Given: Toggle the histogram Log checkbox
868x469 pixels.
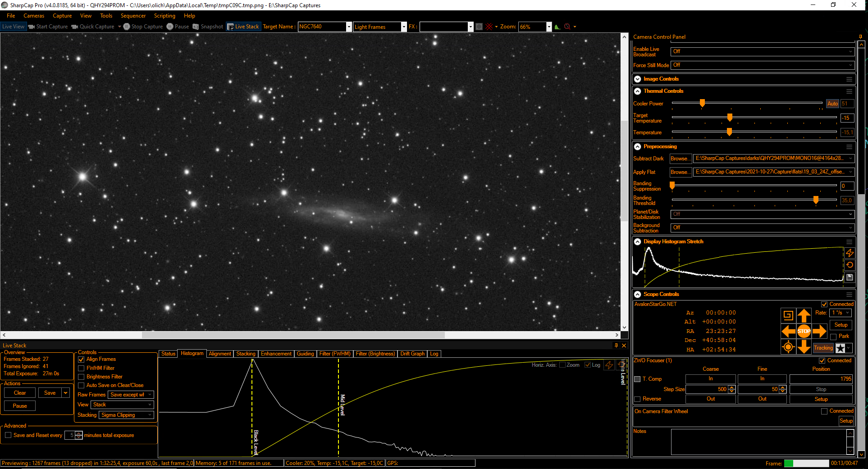Looking at the screenshot, I should pyautogui.click(x=588, y=365).
